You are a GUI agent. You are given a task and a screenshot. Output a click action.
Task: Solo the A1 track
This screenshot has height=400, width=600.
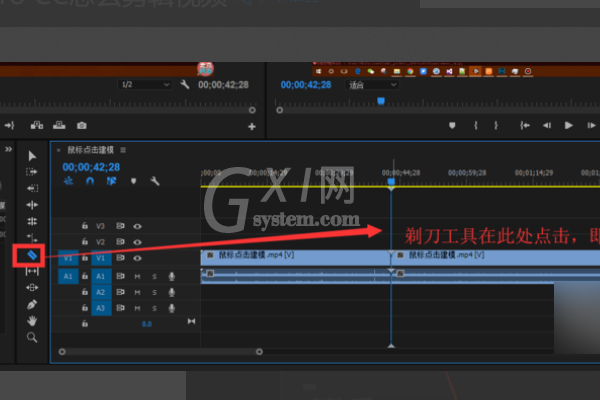(155, 276)
